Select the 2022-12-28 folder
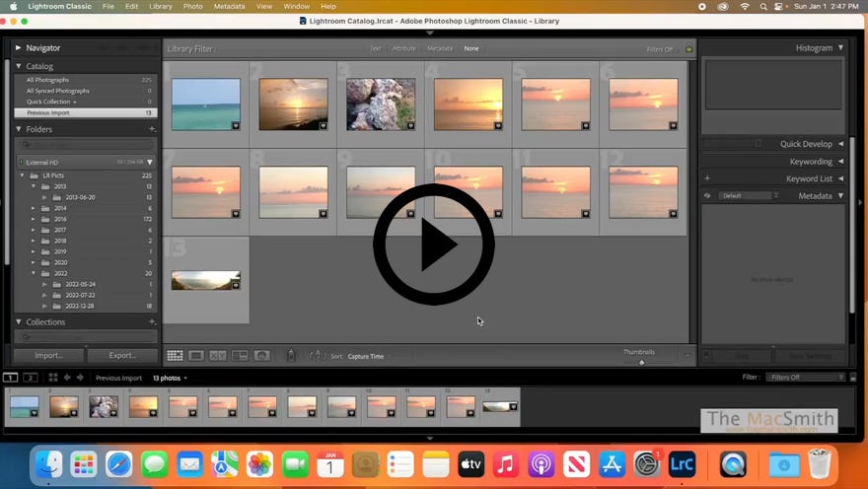Viewport: 868px width, 489px height. [86, 306]
